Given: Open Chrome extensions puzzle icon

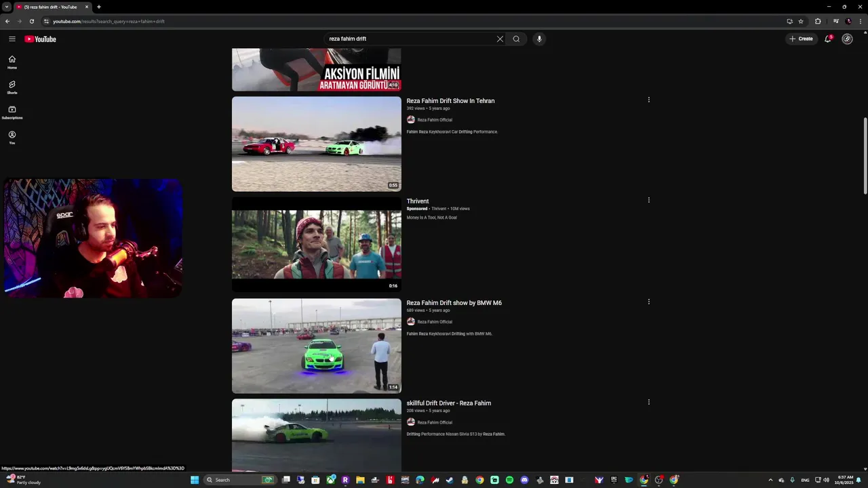Looking at the screenshot, I should [x=818, y=21].
